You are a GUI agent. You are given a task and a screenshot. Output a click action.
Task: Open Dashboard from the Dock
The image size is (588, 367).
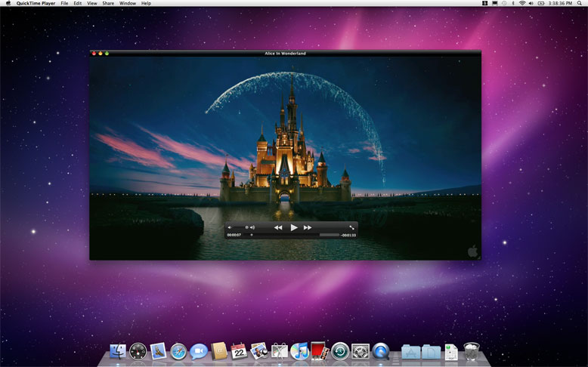pos(138,352)
